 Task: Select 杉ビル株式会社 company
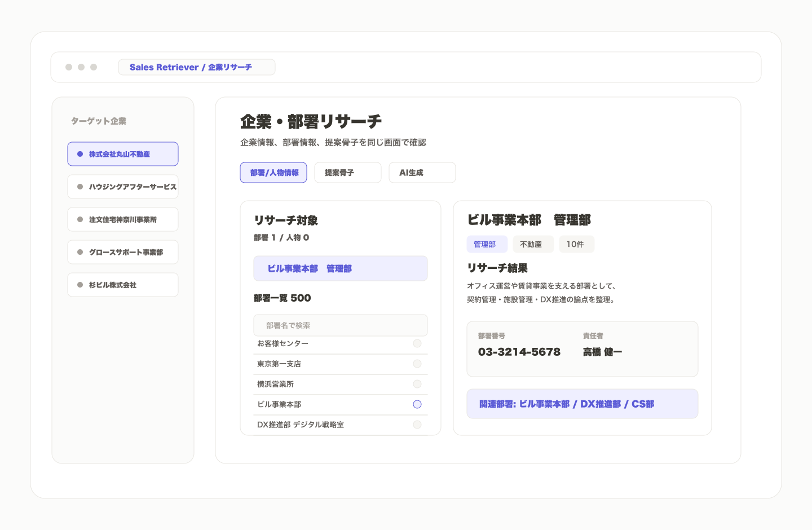click(x=123, y=285)
